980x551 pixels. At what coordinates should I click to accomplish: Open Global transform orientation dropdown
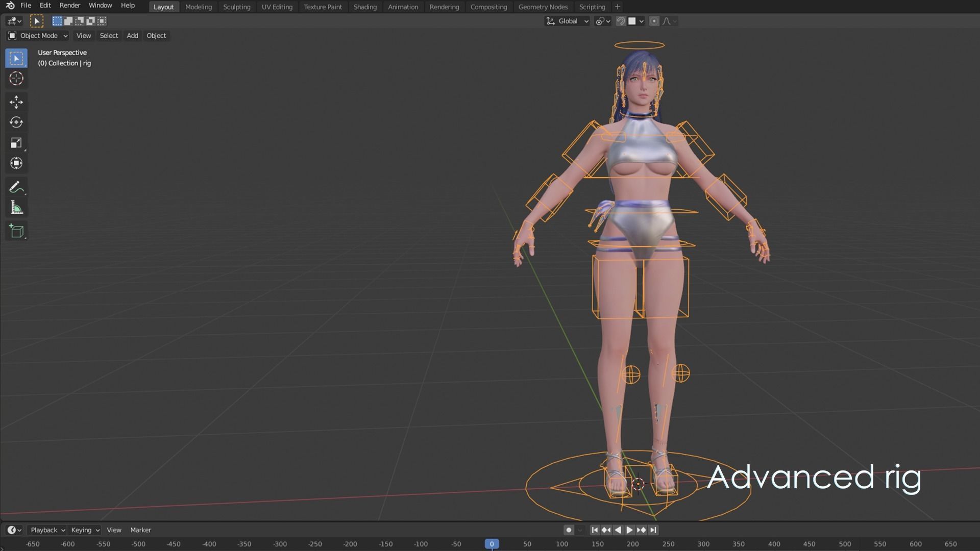tap(567, 21)
